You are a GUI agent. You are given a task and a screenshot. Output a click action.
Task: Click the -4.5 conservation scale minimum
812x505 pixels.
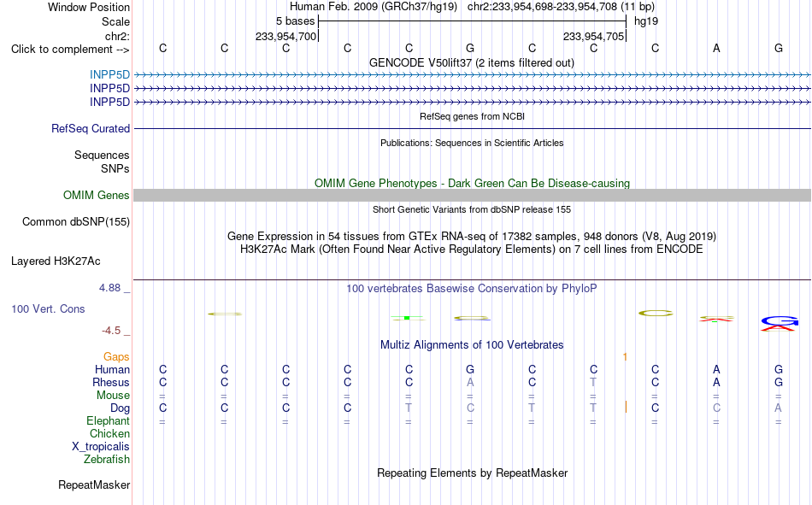pos(111,331)
